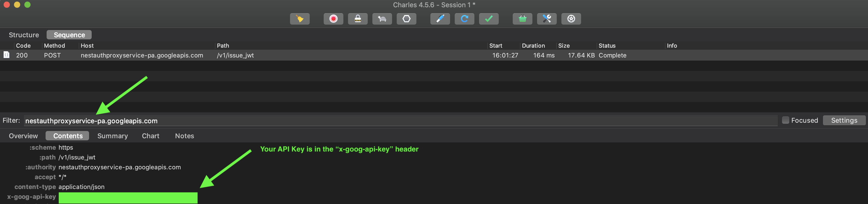
Task: Compose a request with the pen icon
Action: coord(440,19)
